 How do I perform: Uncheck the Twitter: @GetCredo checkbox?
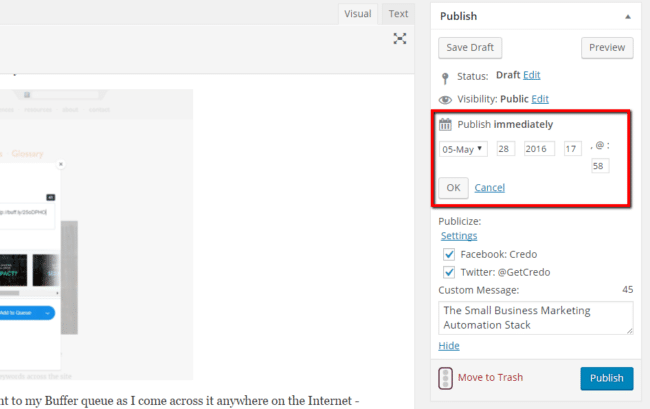[449, 272]
